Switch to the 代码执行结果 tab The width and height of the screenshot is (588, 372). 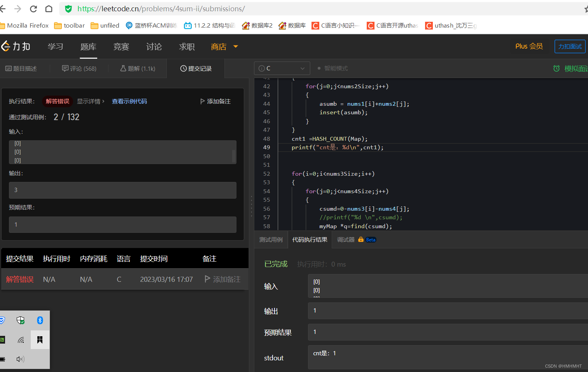click(310, 240)
